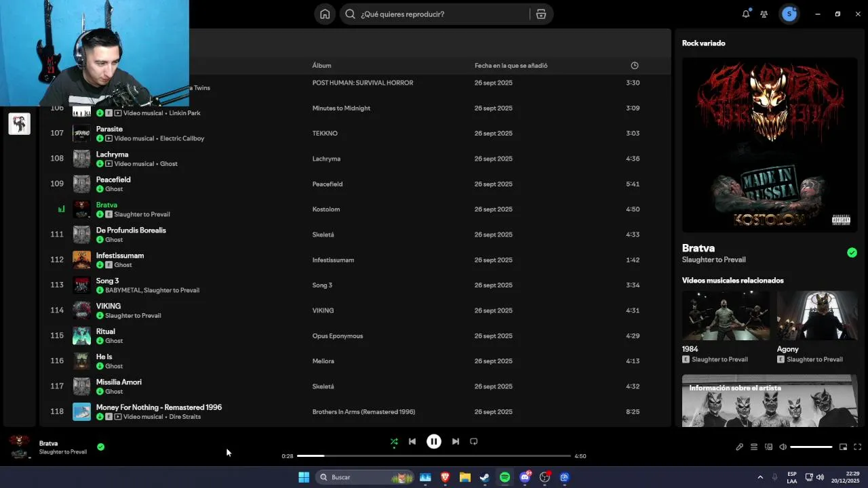Open the Dire Straits artist link
Screen dimensions: 868x488
click(184, 417)
